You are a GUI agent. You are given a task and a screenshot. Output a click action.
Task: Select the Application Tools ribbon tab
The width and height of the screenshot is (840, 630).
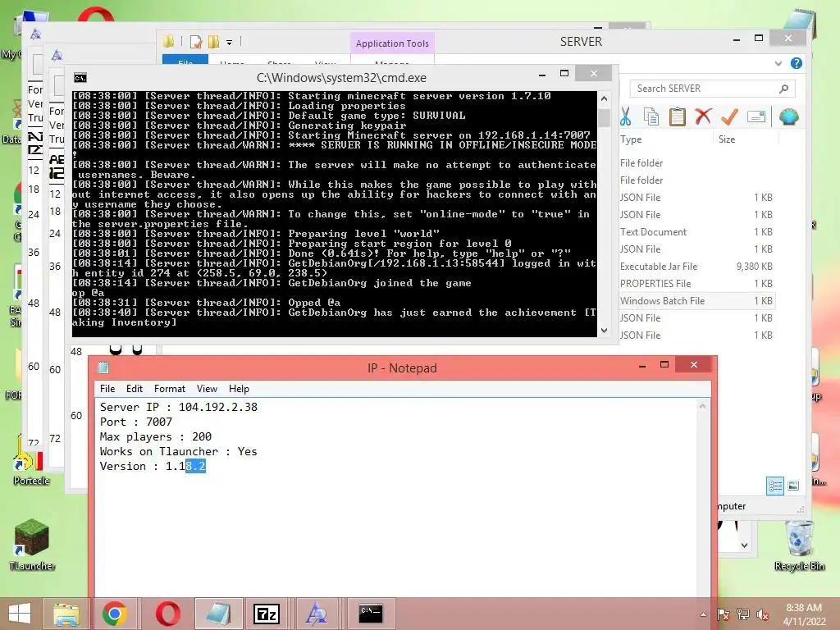click(x=392, y=43)
